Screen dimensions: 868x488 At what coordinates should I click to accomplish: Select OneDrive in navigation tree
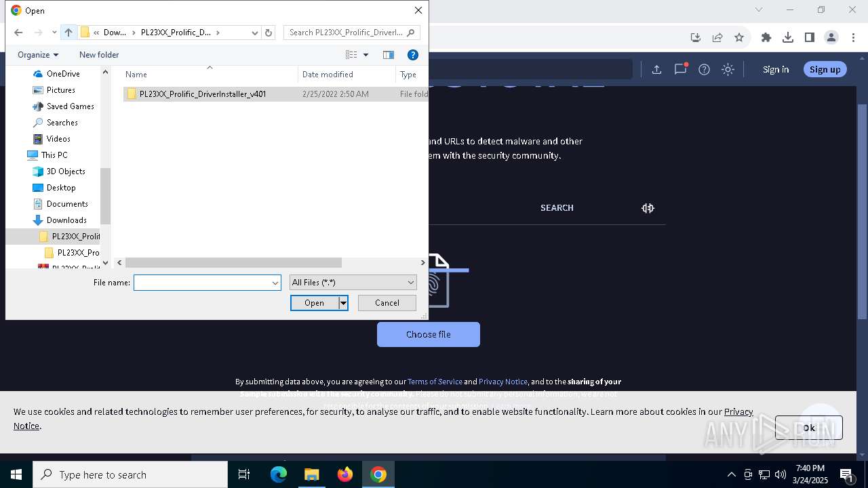pyautogui.click(x=63, y=74)
